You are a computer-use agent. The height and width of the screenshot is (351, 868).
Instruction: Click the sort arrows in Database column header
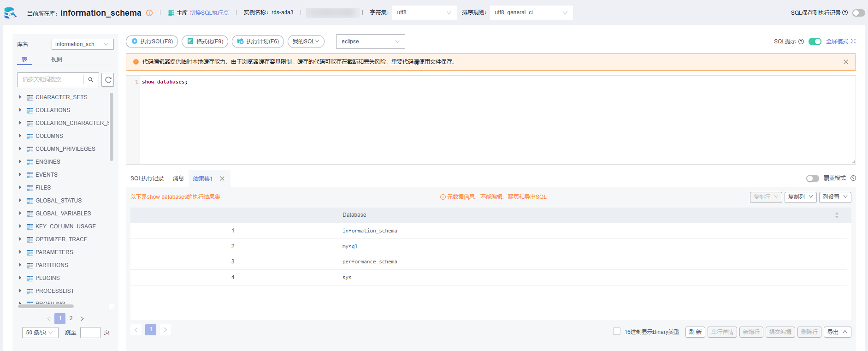pos(837,215)
